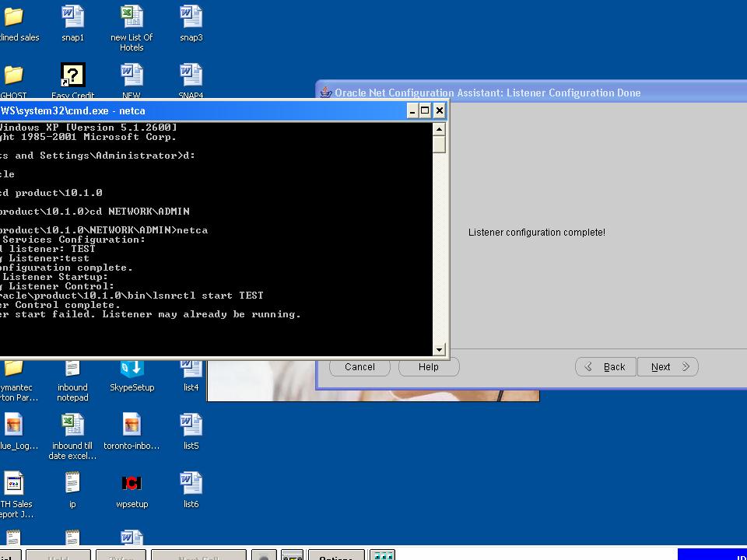
Task: Select the 'lined sales' folder icon
Action: point(14,17)
